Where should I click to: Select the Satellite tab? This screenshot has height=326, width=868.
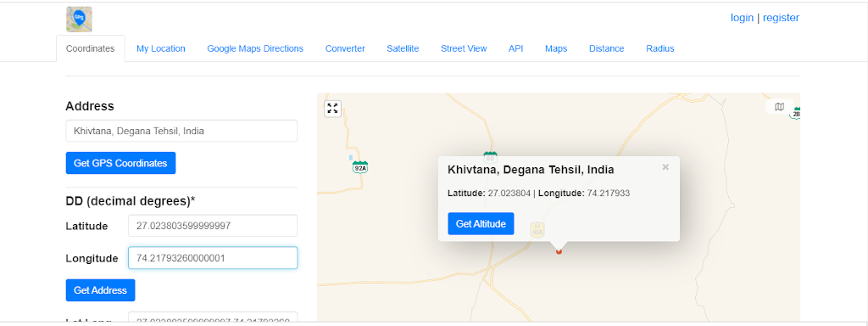pos(403,48)
